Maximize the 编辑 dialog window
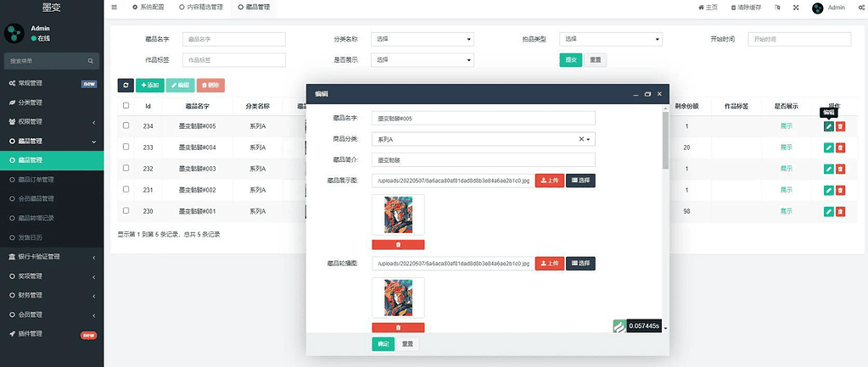Image resolution: width=868 pixels, height=367 pixels. (647, 95)
